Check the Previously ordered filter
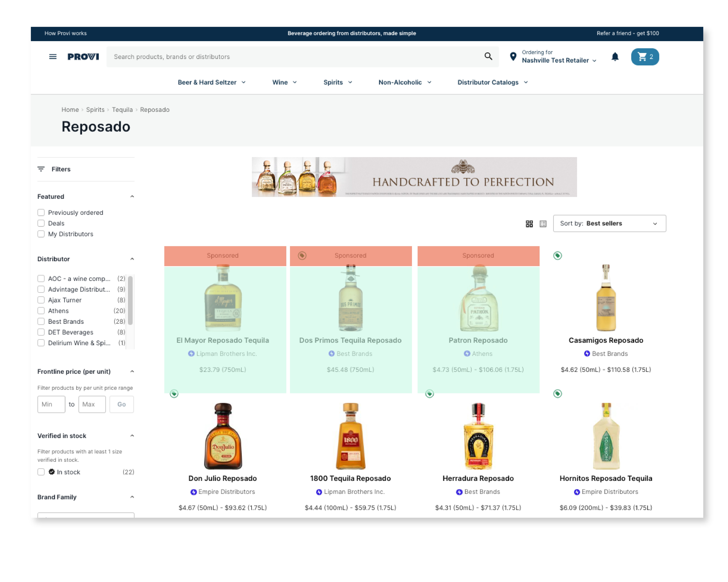The image size is (728, 582). (x=41, y=213)
